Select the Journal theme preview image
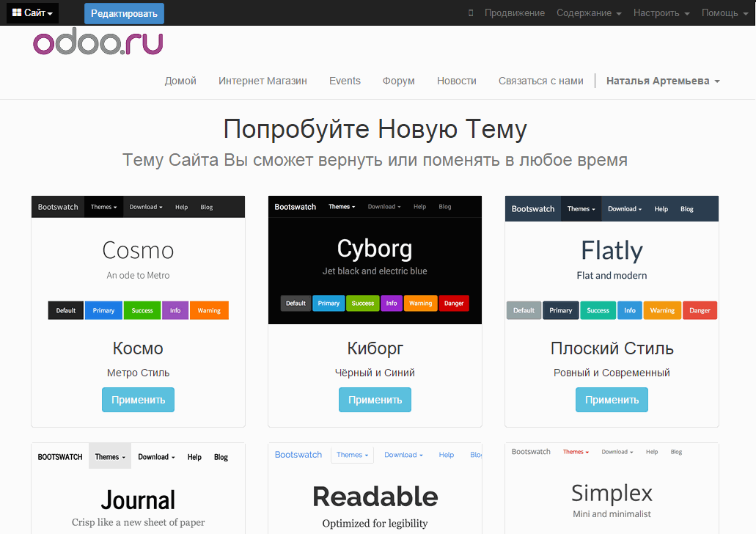This screenshot has height=534, width=756. point(138,489)
